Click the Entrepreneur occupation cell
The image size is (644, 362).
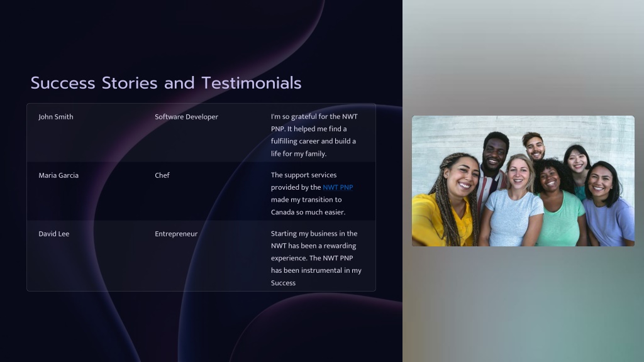coord(176,234)
